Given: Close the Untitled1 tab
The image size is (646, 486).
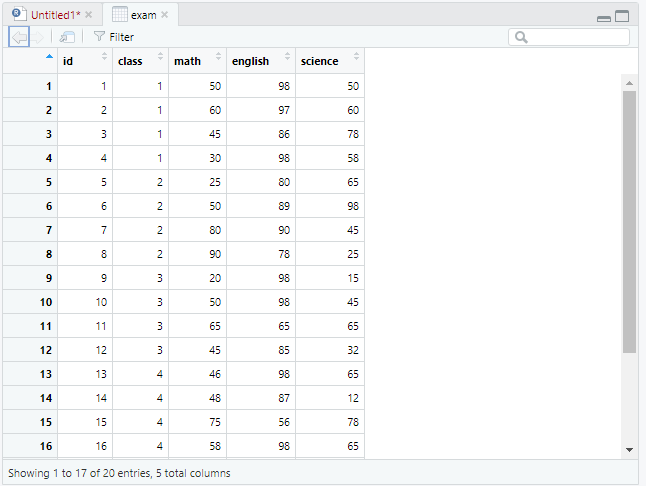Looking at the screenshot, I should click(x=88, y=15).
